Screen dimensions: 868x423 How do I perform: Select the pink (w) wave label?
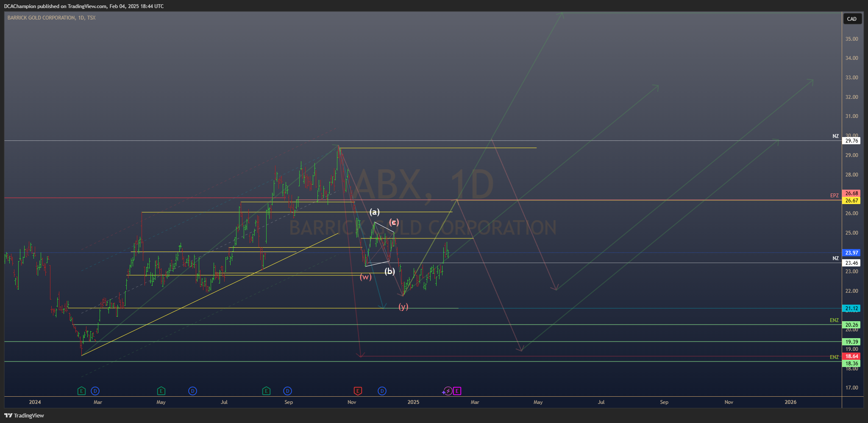tap(366, 277)
